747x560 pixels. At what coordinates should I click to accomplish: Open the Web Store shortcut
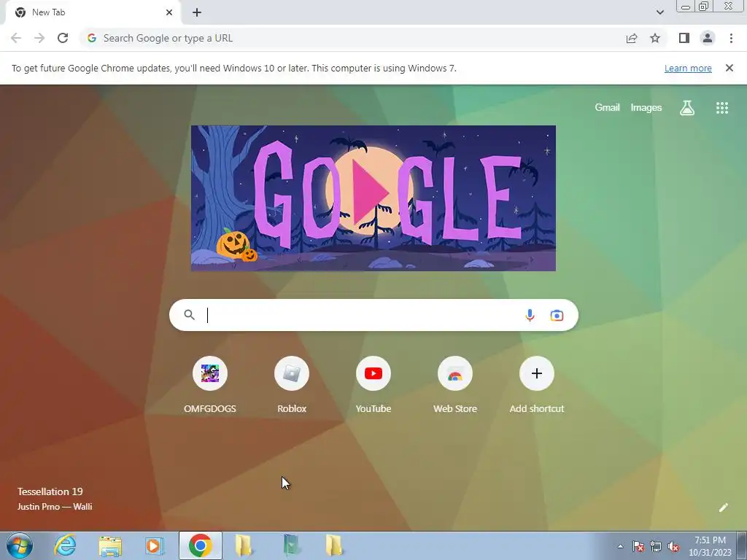tap(455, 385)
